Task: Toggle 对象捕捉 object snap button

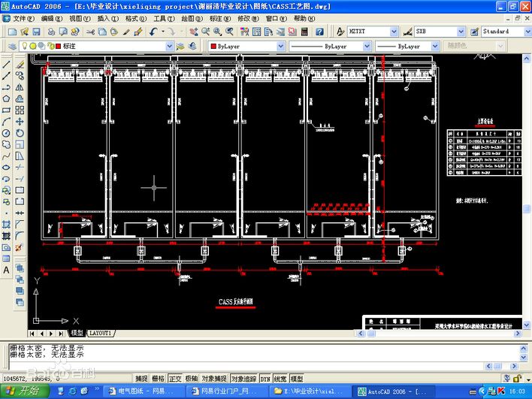Action: 214,378
